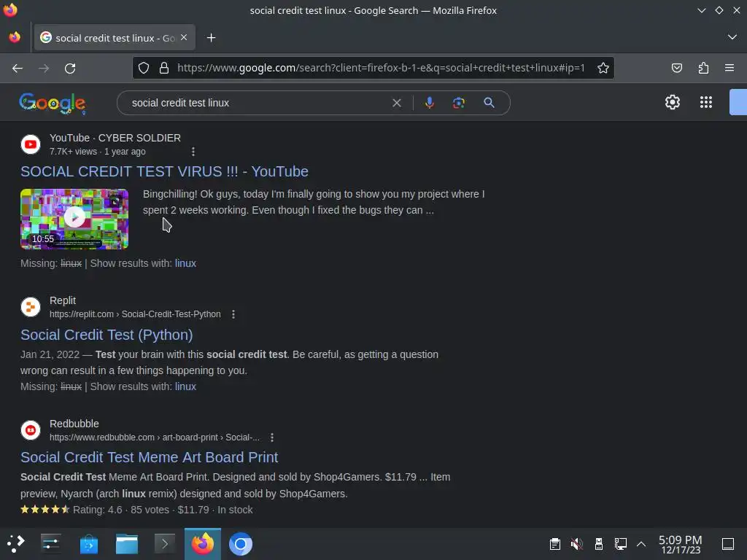Close the 'social credit test linux' tab
The width and height of the screenshot is (747, 560).
pos(184,37)
